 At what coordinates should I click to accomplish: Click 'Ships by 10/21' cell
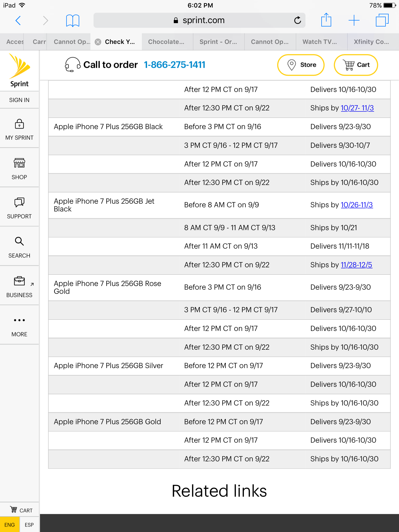pyautogui.click(x=334, y=228)
